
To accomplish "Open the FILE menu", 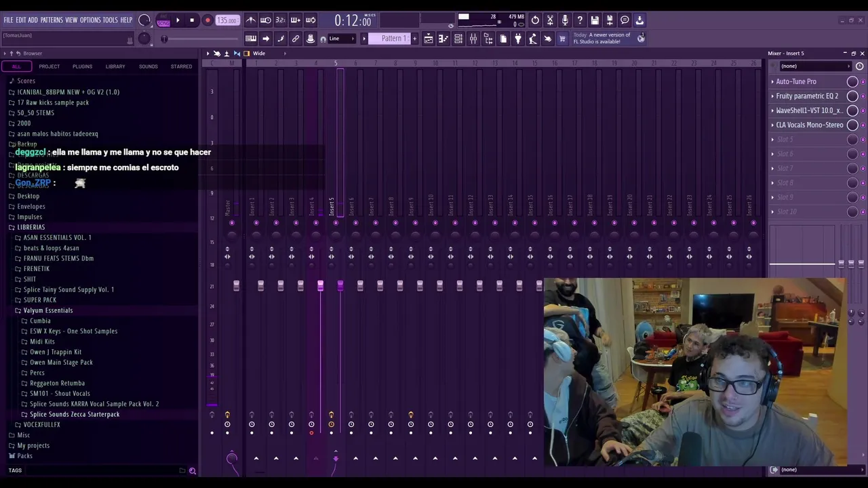I will pyautogui.click(x=8, y=20).
